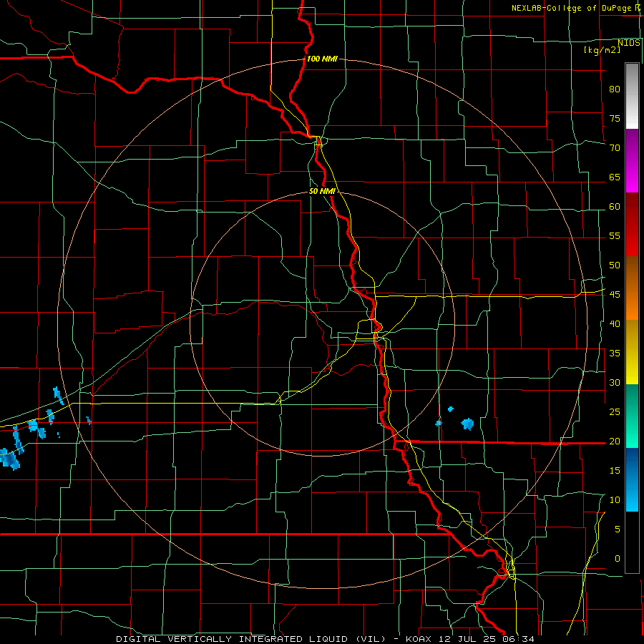Pick the green segment of the color scale
The image size is (644, 644).
pyautogui.click(x=632, y=416)
